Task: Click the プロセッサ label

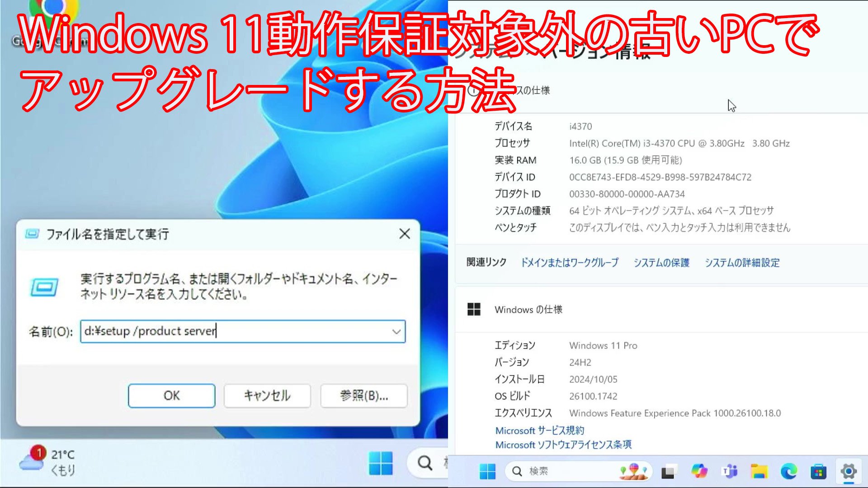Action: (x=512, y=143)
